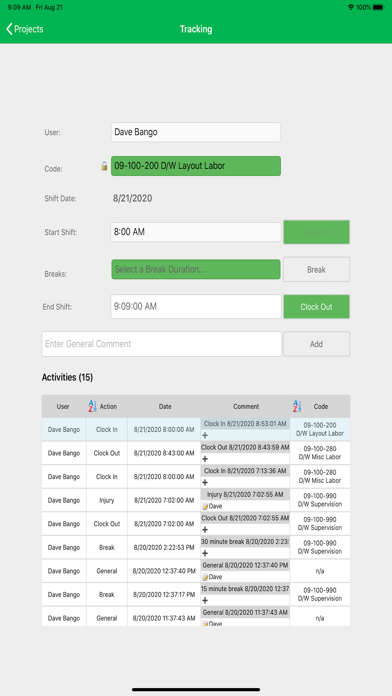Click the Enter General Comment field
Viewport: 392px width, 696px height.
pyautogui.click(x=162, y=344)
